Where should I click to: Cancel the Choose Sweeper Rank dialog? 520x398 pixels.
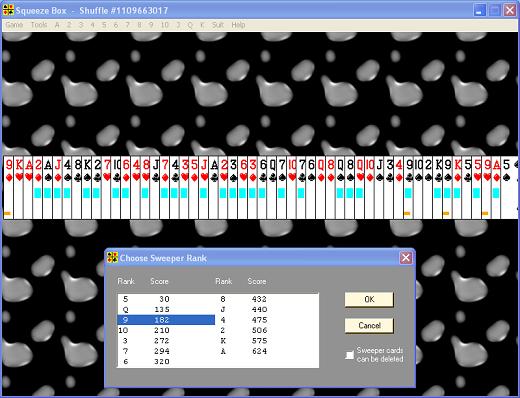tap(369, 325)
